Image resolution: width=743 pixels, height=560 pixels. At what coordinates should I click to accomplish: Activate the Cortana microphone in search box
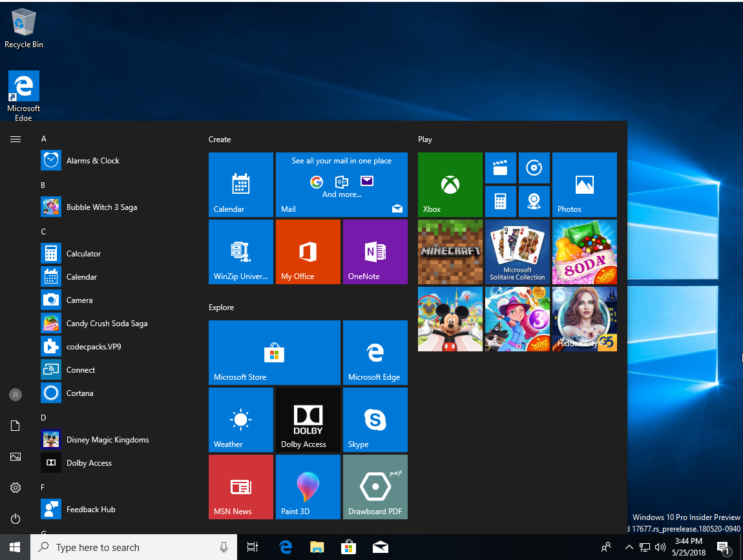click(x=224, y=547)
